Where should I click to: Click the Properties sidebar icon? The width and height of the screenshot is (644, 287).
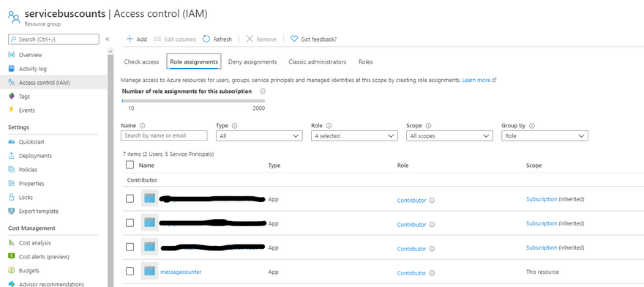coord(12,183)
